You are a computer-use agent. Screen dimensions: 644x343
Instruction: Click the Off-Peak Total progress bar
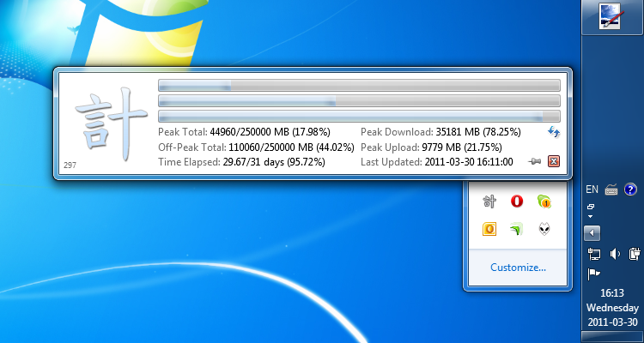pyautogui.click(x=359, y=100)
